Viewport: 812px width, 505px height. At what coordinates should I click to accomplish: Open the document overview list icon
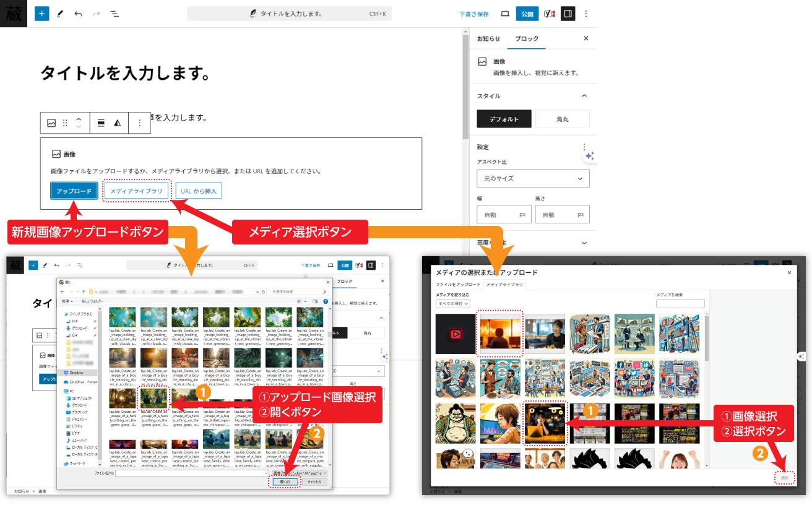click(115, 13)
